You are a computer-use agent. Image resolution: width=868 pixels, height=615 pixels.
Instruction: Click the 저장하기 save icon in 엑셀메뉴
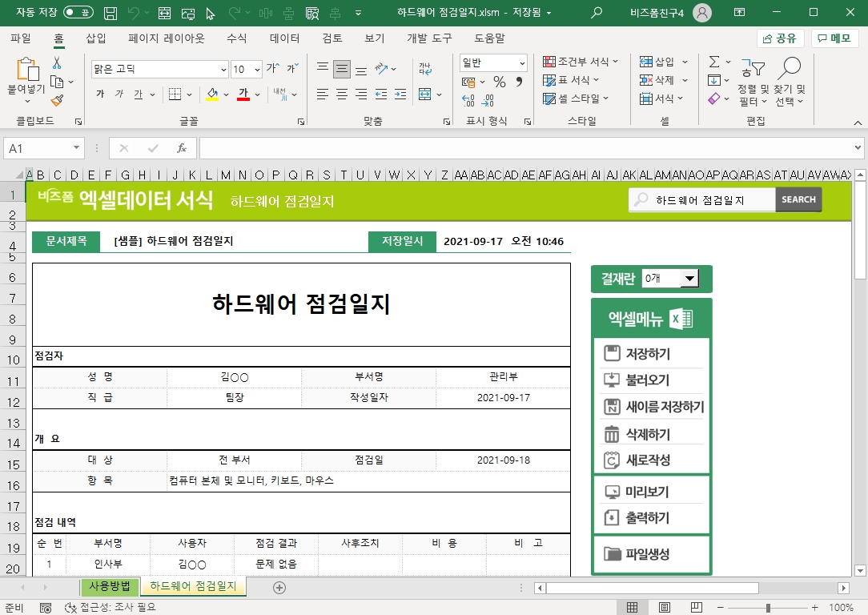point(613,354)
